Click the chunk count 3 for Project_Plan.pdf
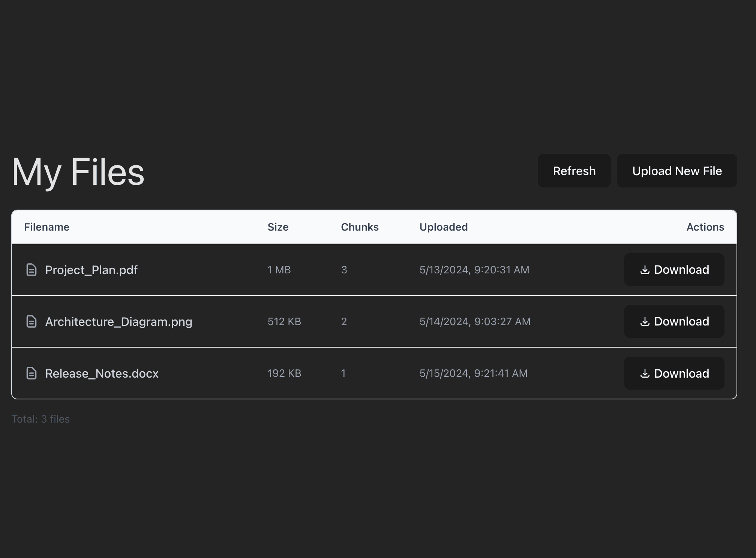Viewport: 756px width, 558px height. click(x=344, y=270)
